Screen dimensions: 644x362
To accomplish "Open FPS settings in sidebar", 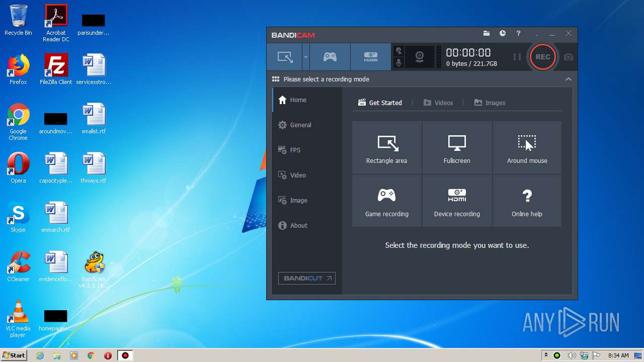I will click(307, 150).
